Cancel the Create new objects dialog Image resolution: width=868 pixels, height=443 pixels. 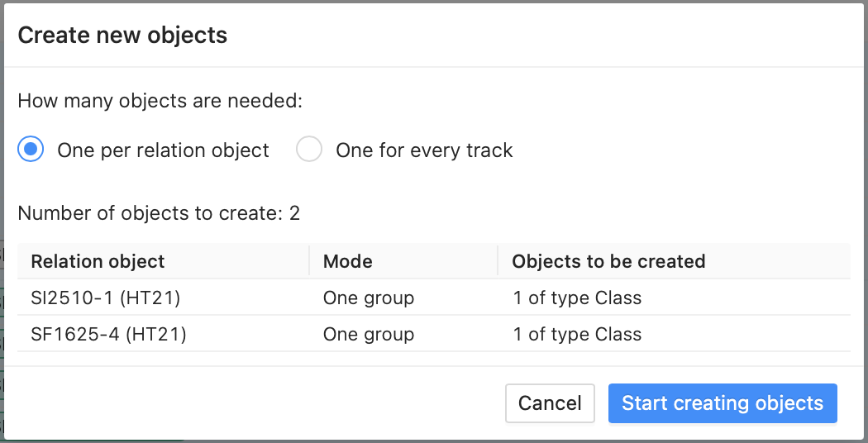tap(550, 403)
